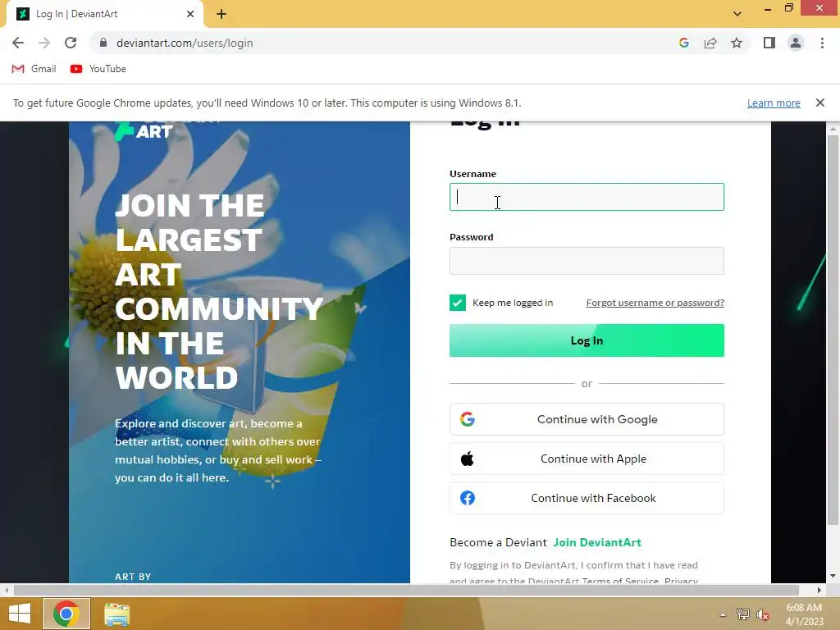Bookmark this page with the star icon
840x630 pixels.
coord(737,43)
